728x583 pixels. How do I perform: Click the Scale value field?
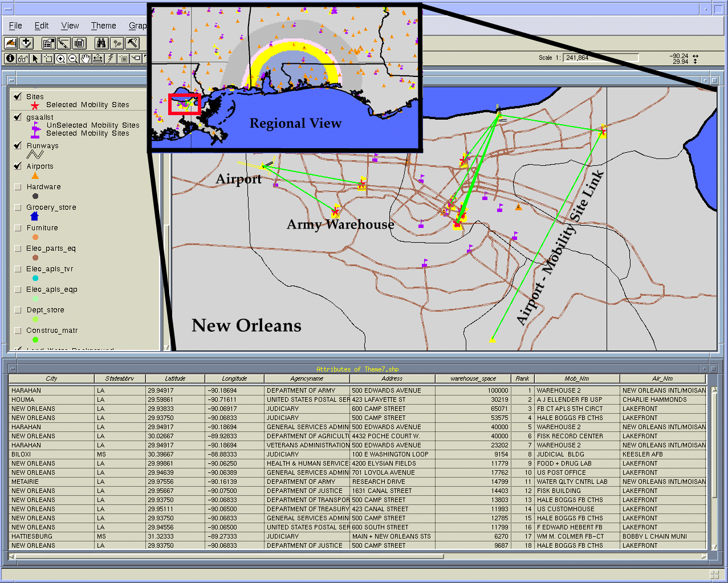601,58
